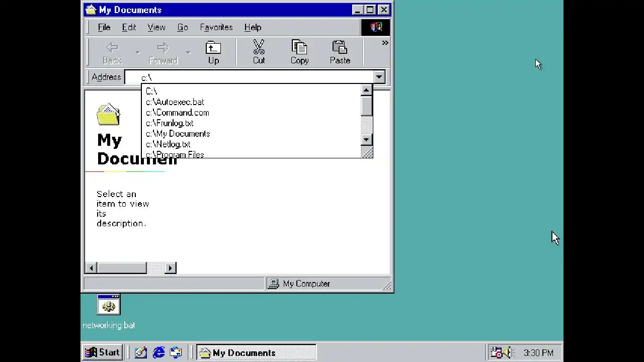Click the Task Scheduler tray icon
644x362 pixels.
click(x=497, y=352)
